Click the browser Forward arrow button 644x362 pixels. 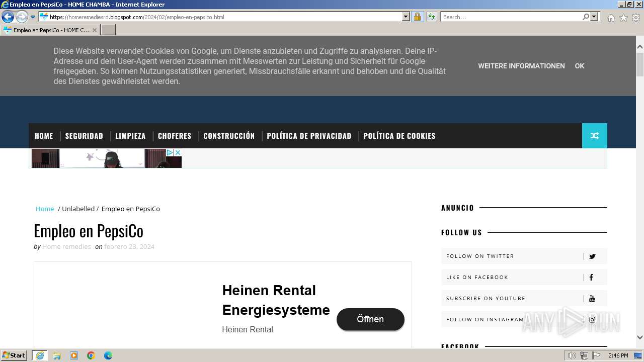22,17
